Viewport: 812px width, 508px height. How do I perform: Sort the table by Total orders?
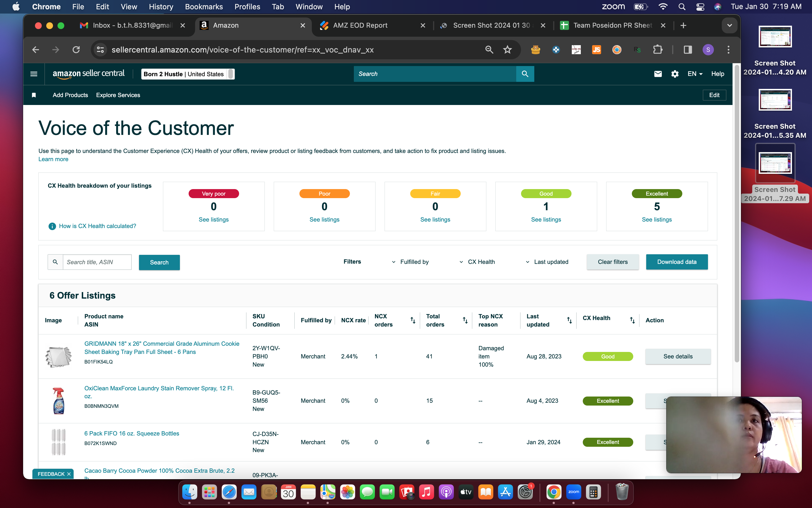click(465, 320)
